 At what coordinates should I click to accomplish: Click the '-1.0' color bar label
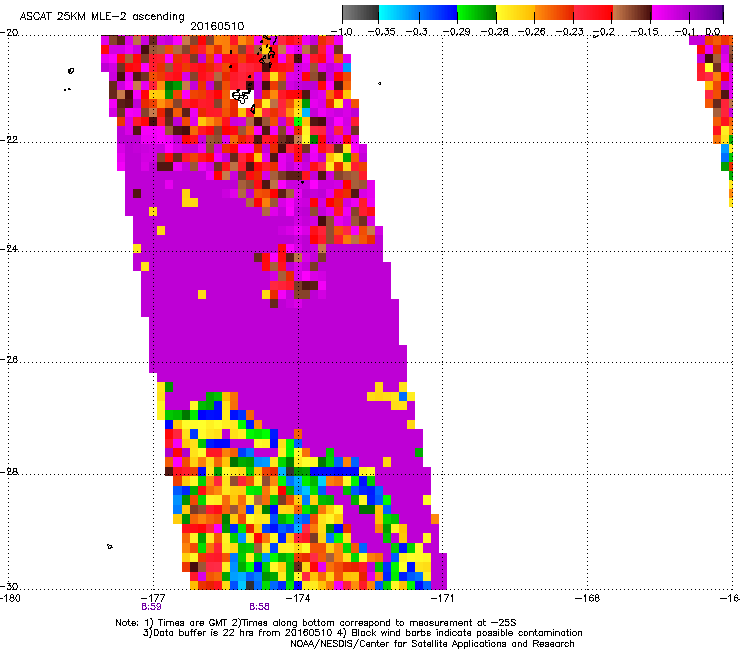[x=342, y=32]
